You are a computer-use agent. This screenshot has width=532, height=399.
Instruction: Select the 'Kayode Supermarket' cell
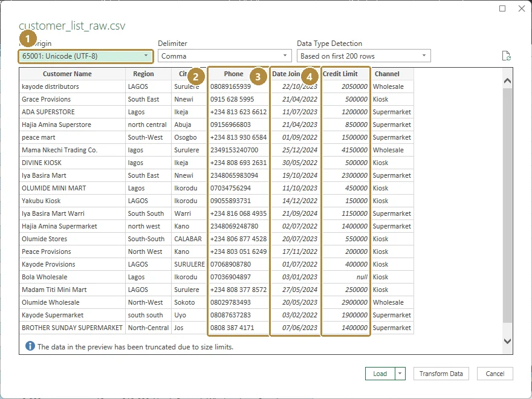click(73, 315)
